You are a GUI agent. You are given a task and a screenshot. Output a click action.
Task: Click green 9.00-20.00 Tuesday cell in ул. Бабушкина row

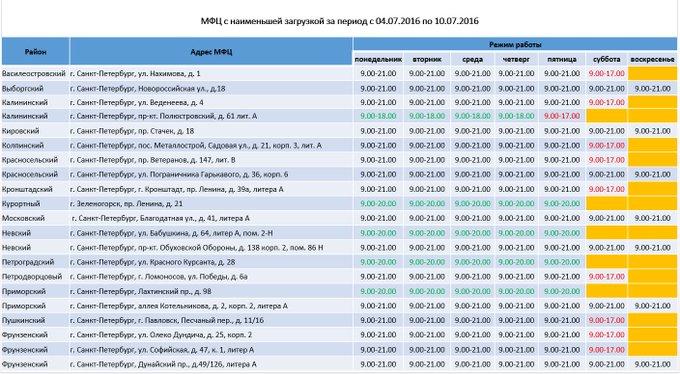(427, 233)
